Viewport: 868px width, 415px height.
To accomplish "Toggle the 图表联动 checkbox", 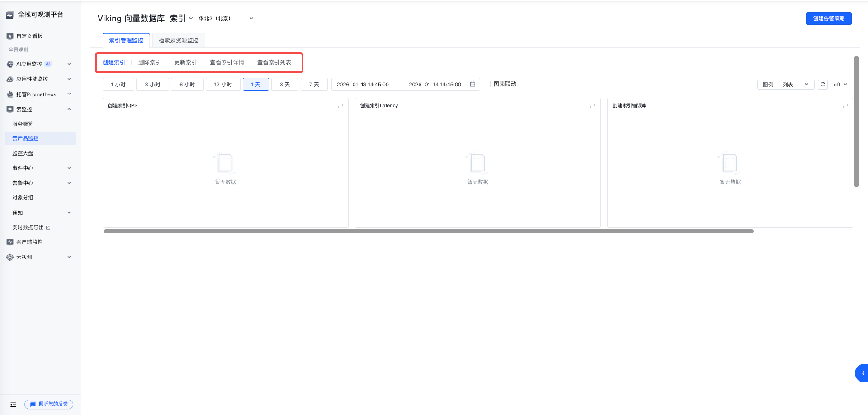I will pyautogui.click(x=487, y=84).
